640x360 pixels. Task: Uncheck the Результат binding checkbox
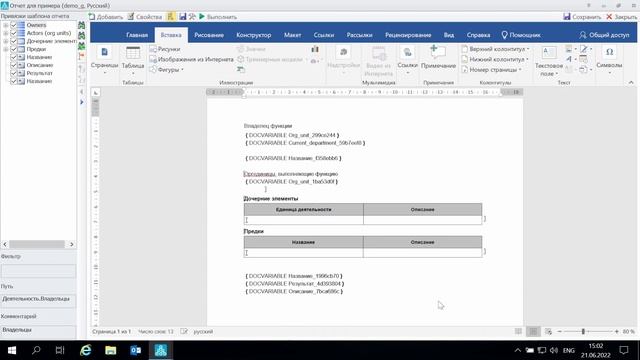point(13,73)
